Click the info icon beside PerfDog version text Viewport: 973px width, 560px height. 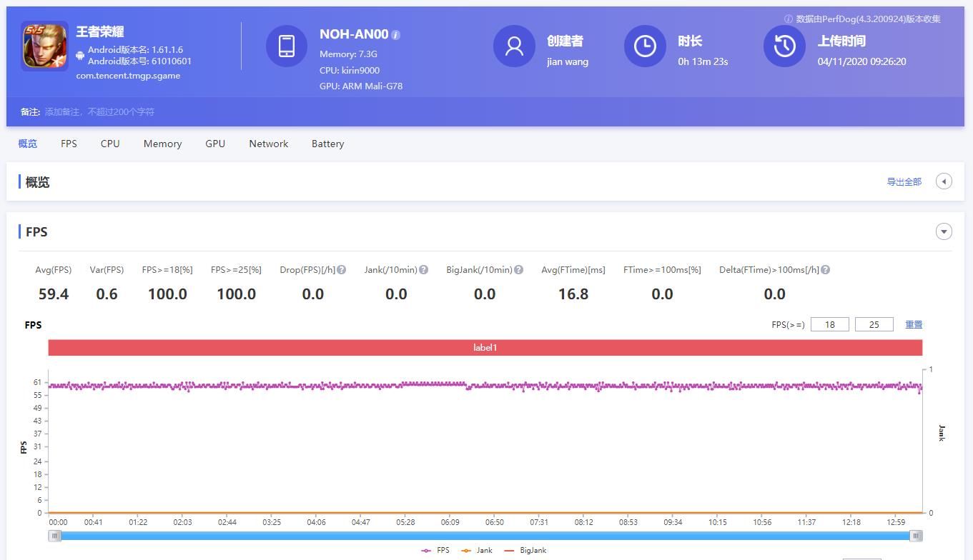789,19
